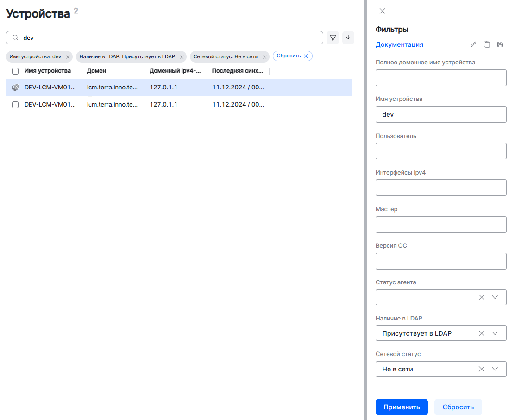Click the pencil edit filter icon
Screen dimensions: 515x420
[473, 44]
